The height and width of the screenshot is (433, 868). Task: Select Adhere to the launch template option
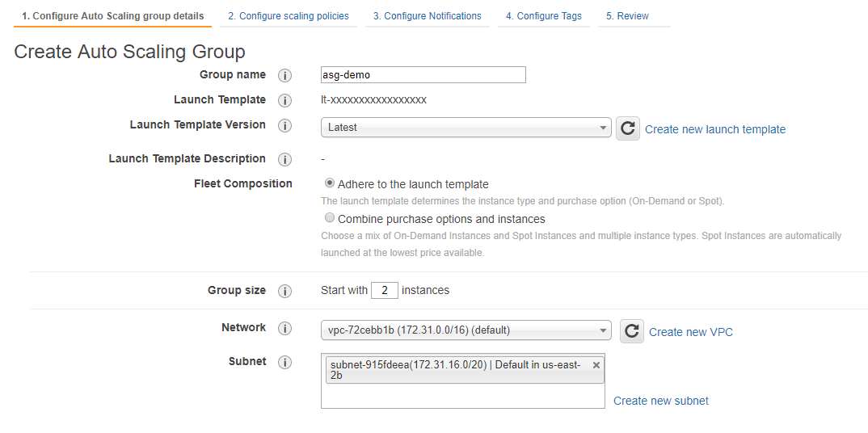[x=330, y=183]
